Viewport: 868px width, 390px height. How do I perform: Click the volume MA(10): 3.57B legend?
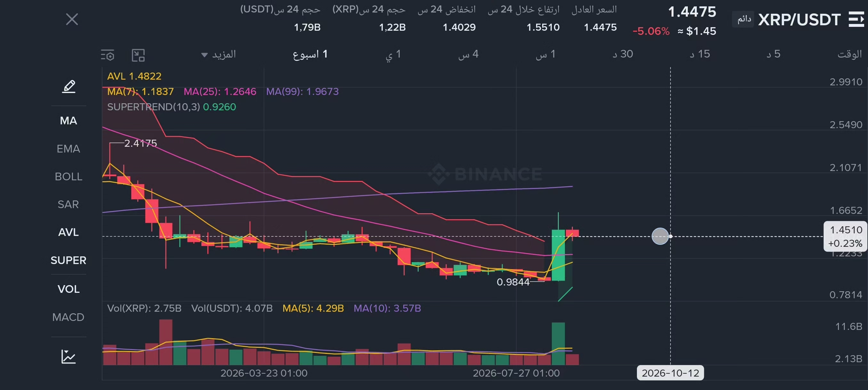point(387,308)
